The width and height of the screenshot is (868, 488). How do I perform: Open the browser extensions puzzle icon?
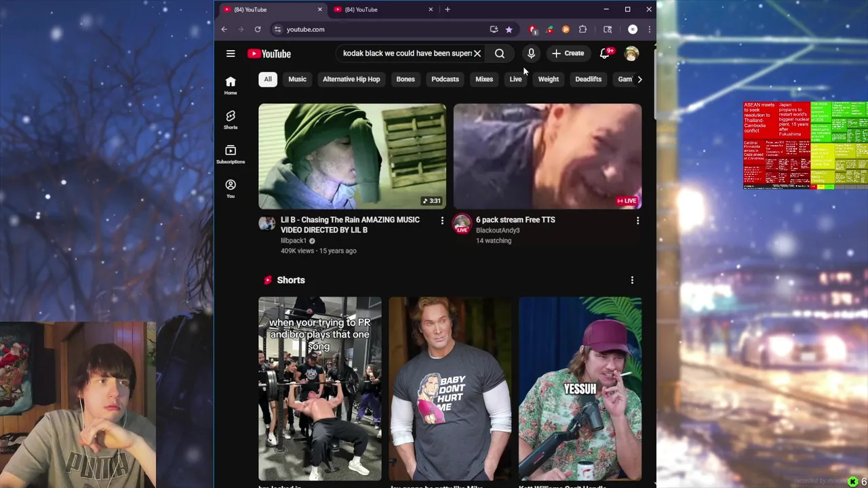coord(583,29)
